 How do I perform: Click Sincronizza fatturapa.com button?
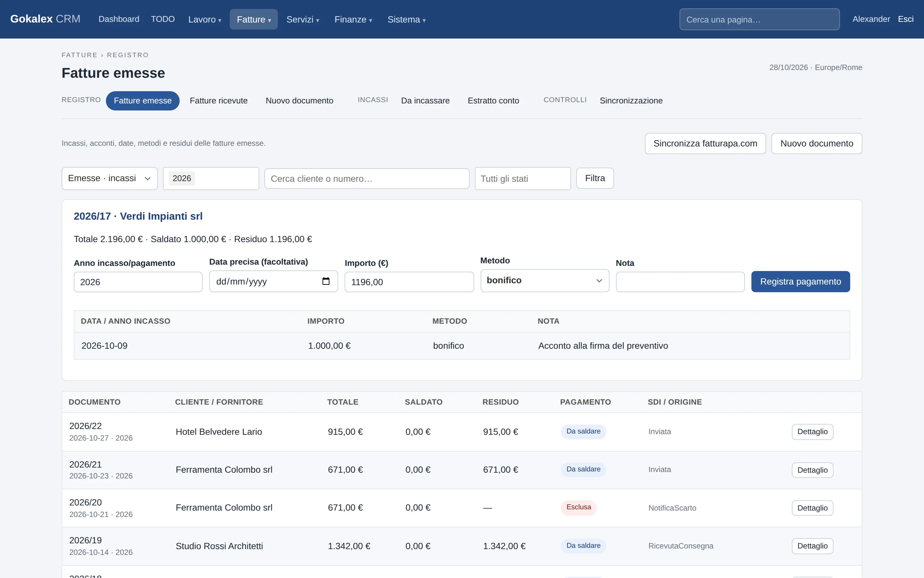tap(705, 143)
